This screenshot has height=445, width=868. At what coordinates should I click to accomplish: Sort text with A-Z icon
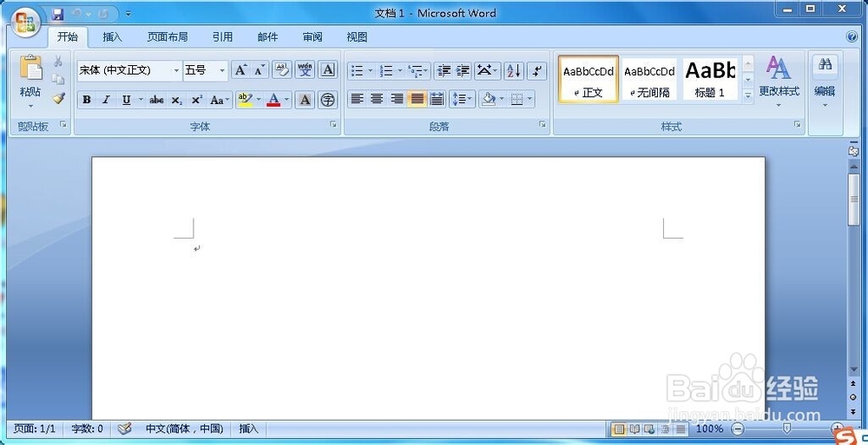click(x=514, y=71)
